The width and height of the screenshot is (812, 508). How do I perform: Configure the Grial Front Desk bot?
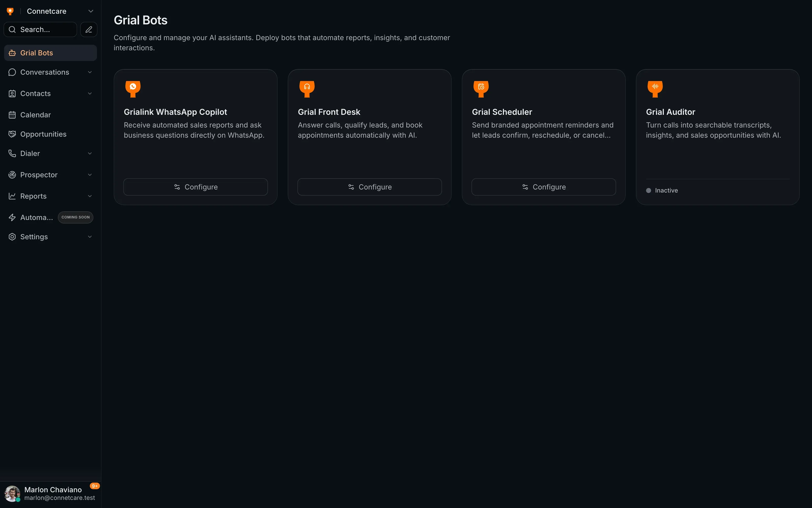coord(370,187)
